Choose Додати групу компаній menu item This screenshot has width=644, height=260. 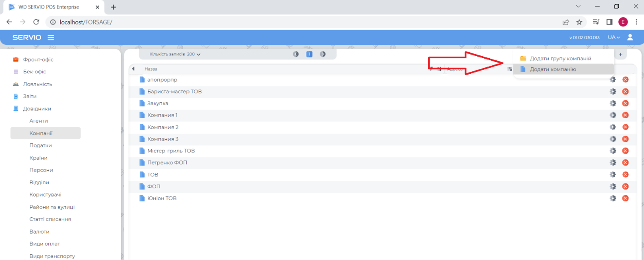560,59
